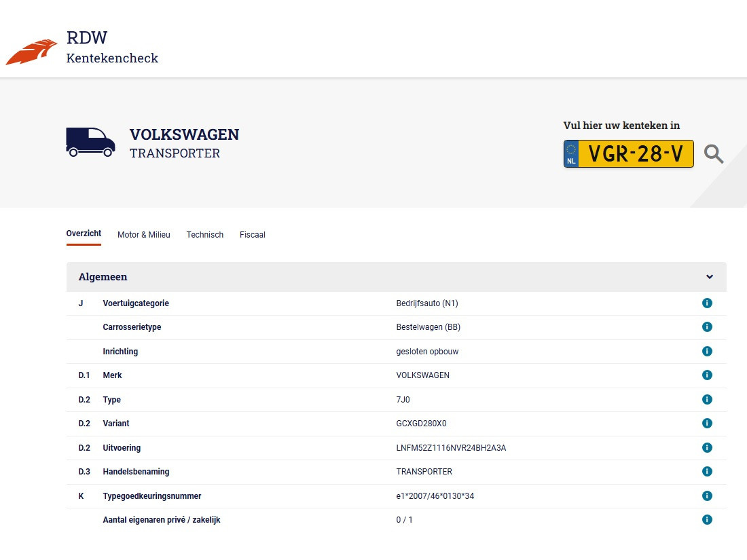Go to the Fiscaal tab
The image size is (747, 560).
coord(253,235)
